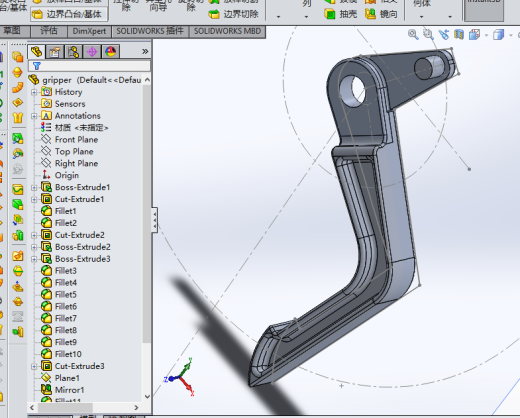This screenshot has width=520, height=418.
Task: Click the 边界凸台/基体 button
Action: pyautogui.click(x=69, y=14)
